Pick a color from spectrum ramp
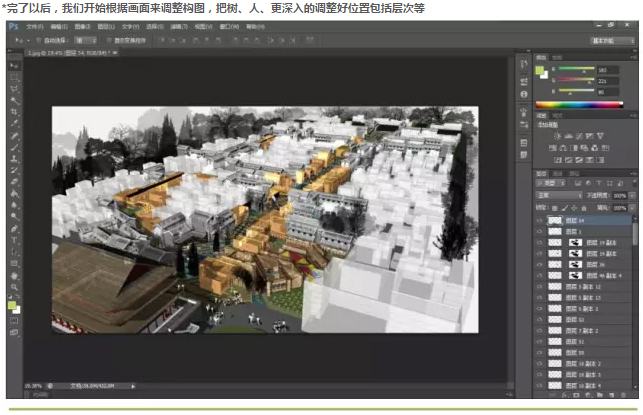Viewport: 643px width, 415px height. pyautogui.click(x=579, y=105)
